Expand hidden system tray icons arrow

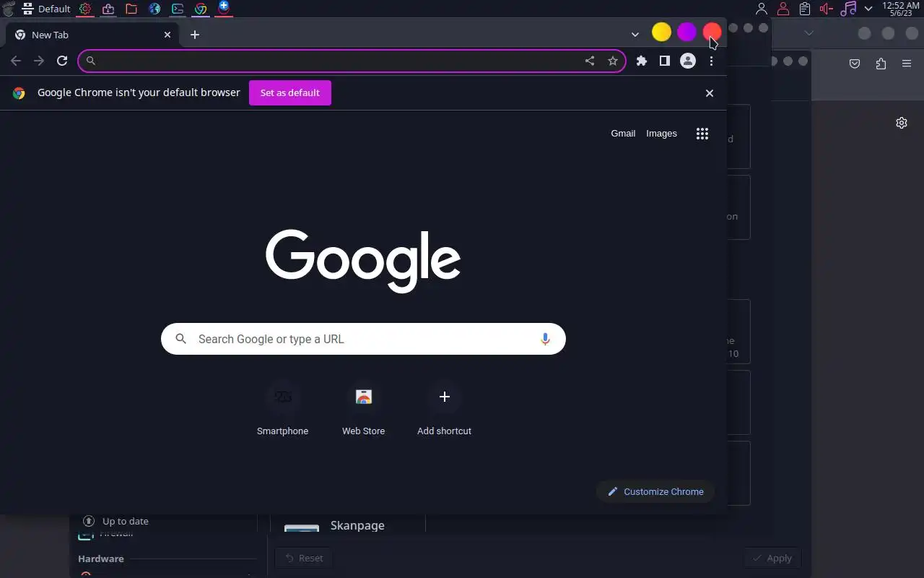coord(868,9)
